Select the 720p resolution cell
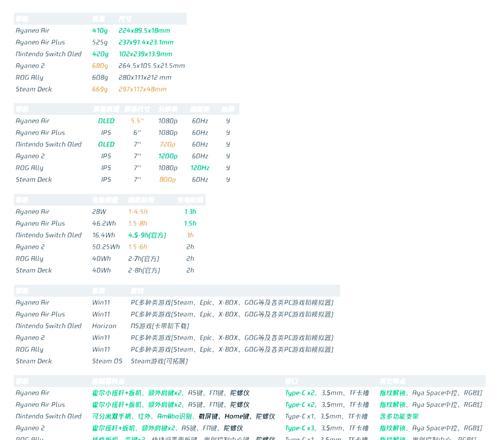This screenshot has height=440, width=500. coord(168,144)
